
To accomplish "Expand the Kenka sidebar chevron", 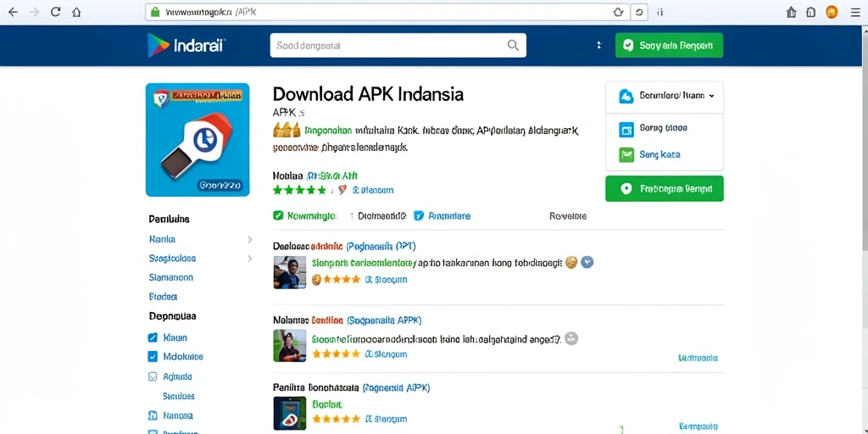I will tap(250, 240).
